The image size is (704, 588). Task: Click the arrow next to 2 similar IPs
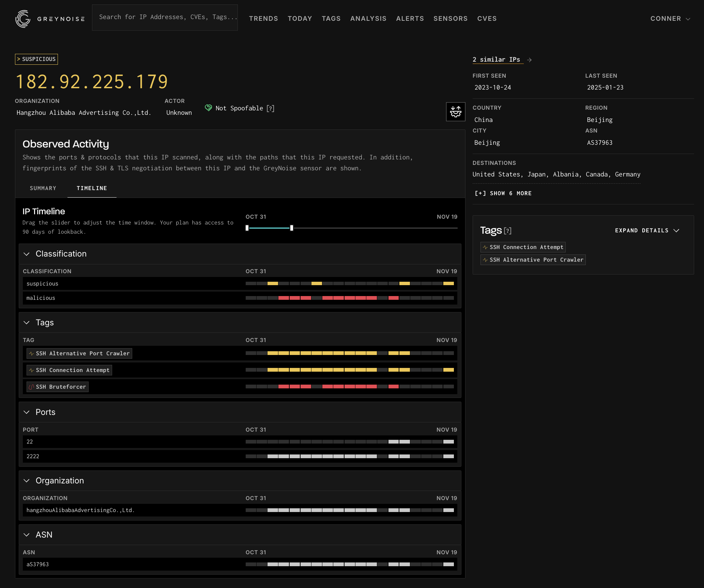tap(529, 60)
